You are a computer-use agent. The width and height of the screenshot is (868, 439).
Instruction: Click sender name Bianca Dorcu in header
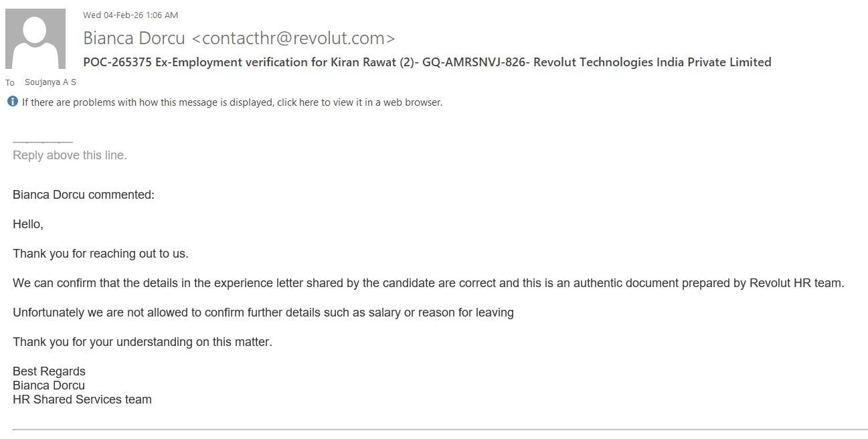click(x=135, y=38)
